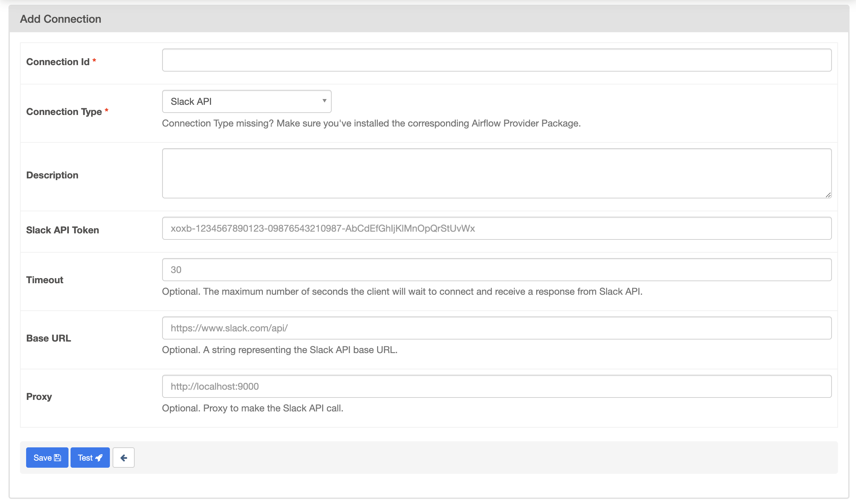Click the Description textarea resize handle
This screenshot has width=856, height=504.
pos(828,195)
